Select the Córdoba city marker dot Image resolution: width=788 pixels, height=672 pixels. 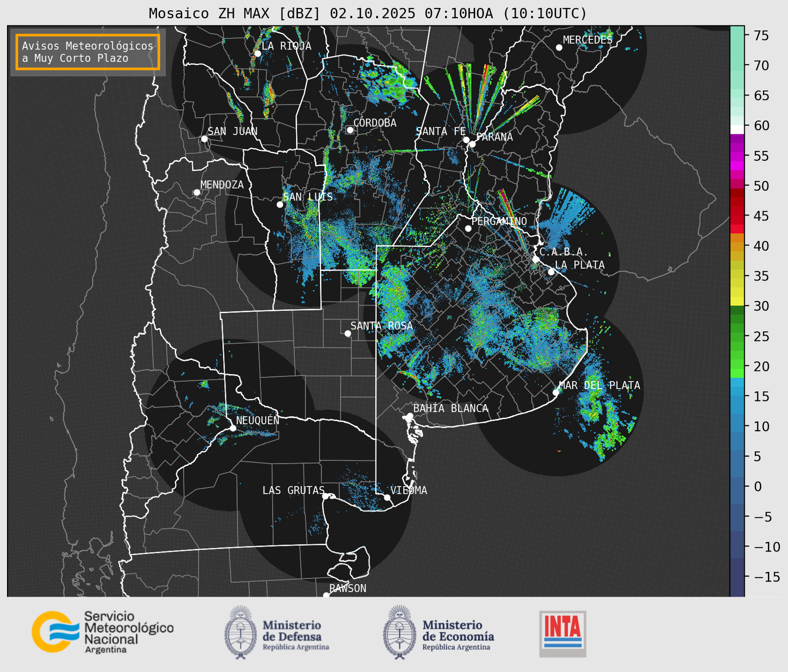[350, 130]
